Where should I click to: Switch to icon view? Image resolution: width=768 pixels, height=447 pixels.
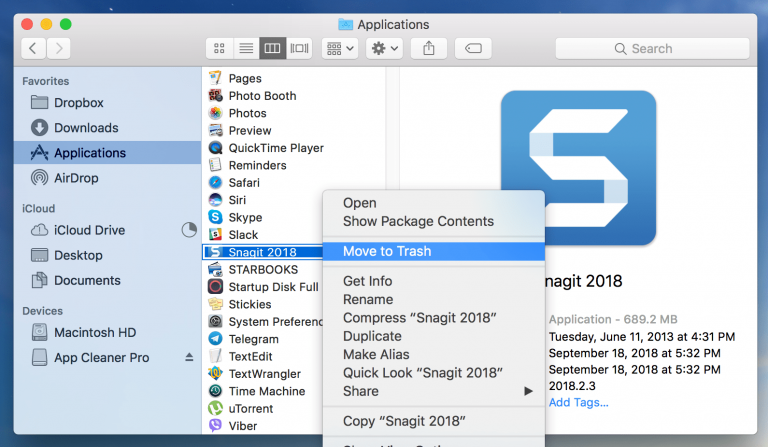[x=219, y=48]
